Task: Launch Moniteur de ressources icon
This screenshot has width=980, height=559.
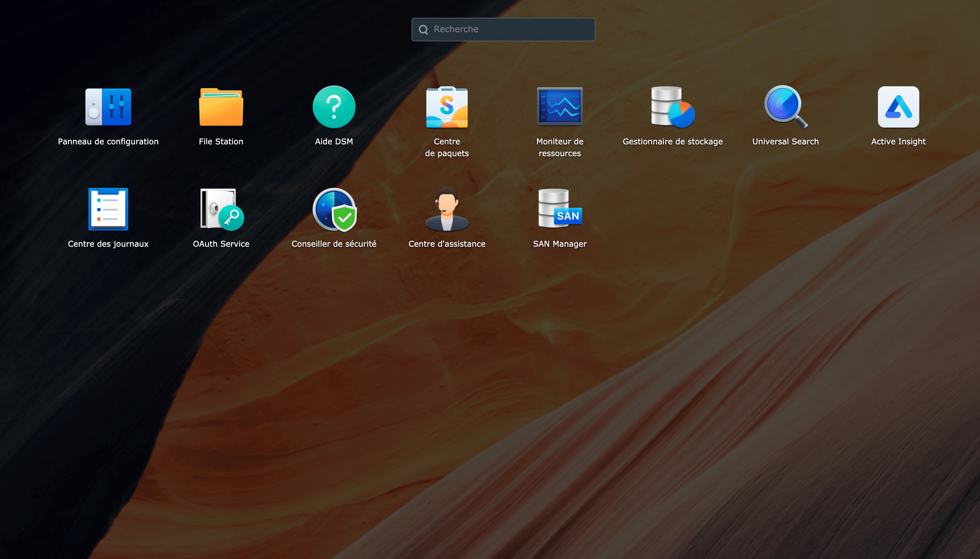Action: click(x=560, y=107)
